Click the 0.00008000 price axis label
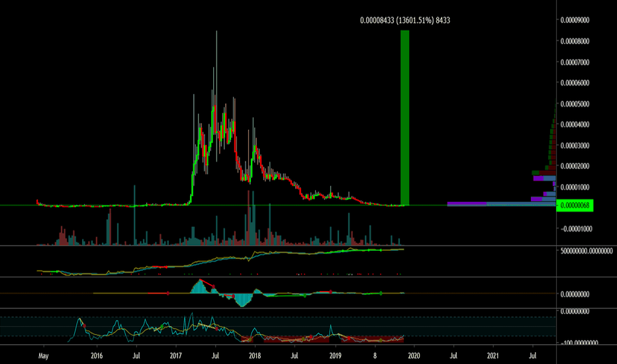 point(575,41)
